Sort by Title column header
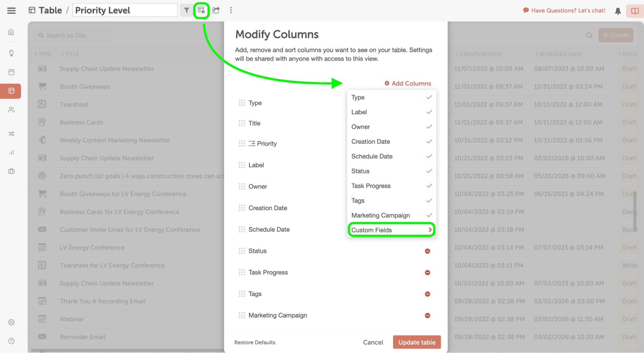This screenshot has width=644, height=353. pyautogui.click(x=70, y=54)
